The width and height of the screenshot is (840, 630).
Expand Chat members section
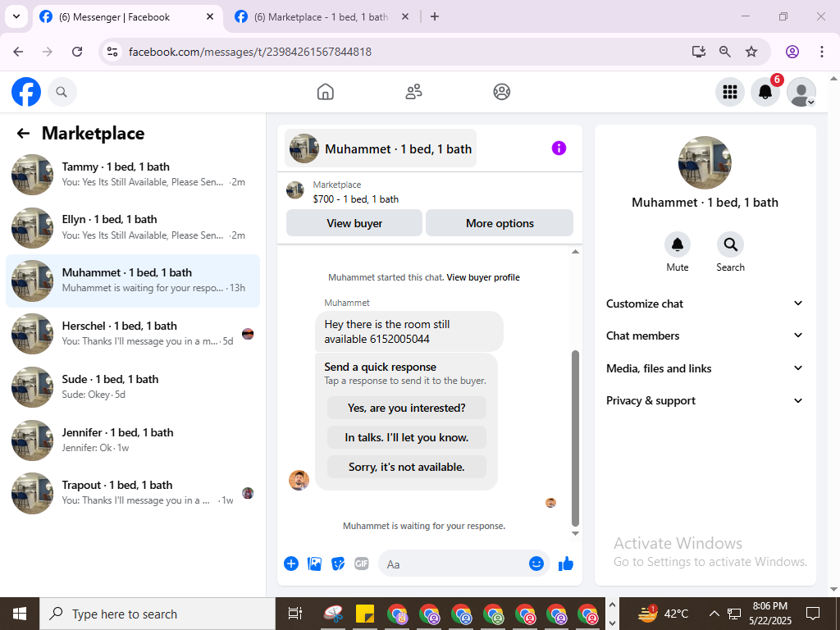pyautogui.click(x=705, y=336)
